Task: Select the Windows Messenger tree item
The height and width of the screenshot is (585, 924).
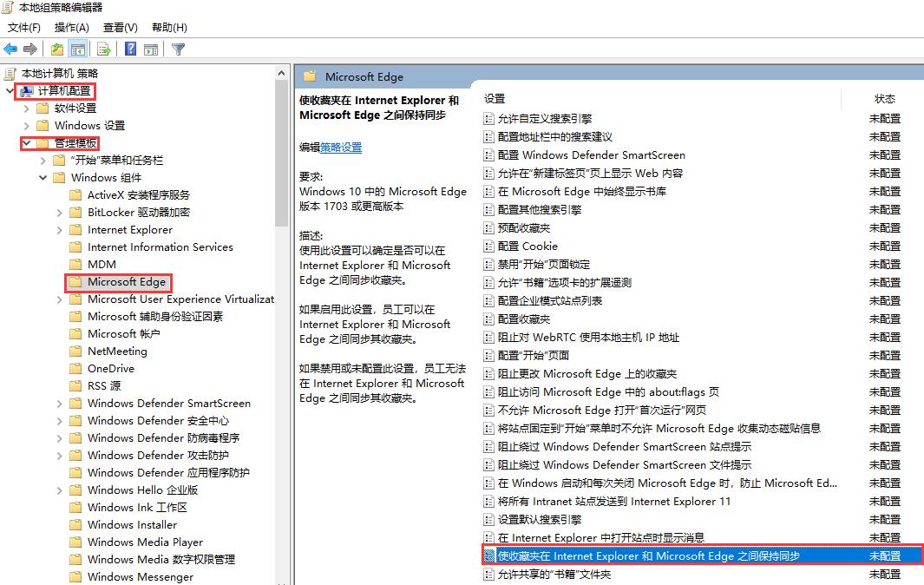Action: [x=141, y=576]
